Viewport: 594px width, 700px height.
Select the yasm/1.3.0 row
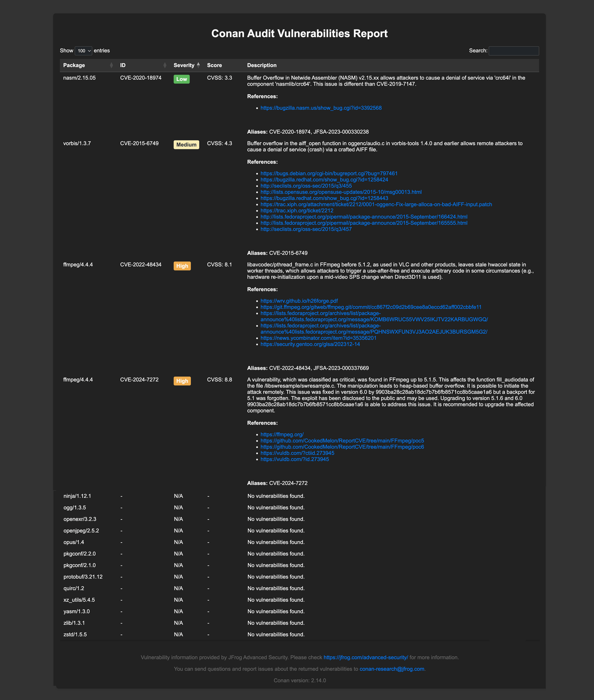click(299, 612)
